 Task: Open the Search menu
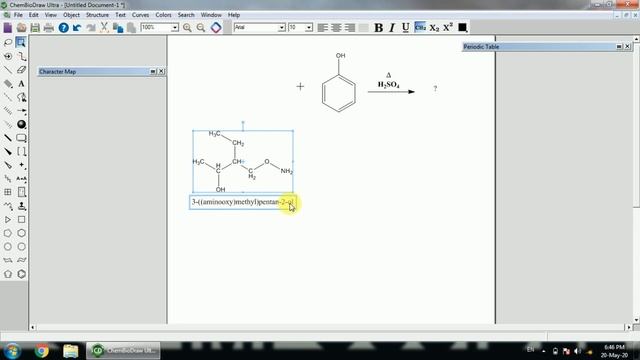186,15
